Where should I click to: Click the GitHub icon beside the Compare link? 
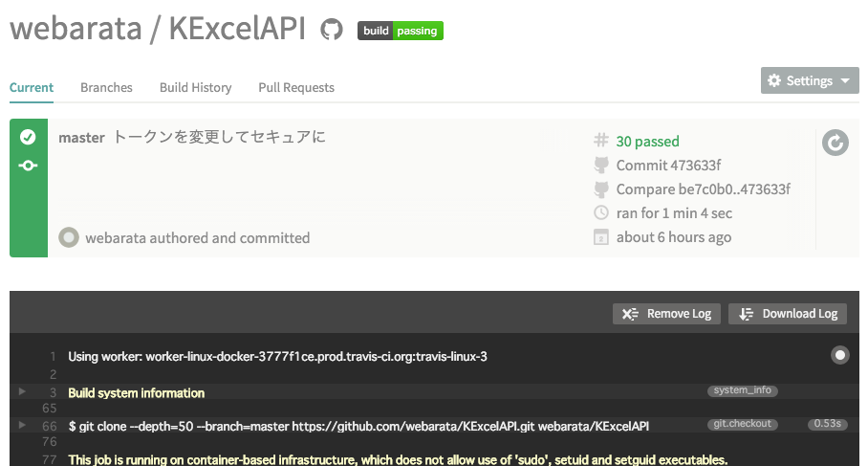click(x=601, y=189)
